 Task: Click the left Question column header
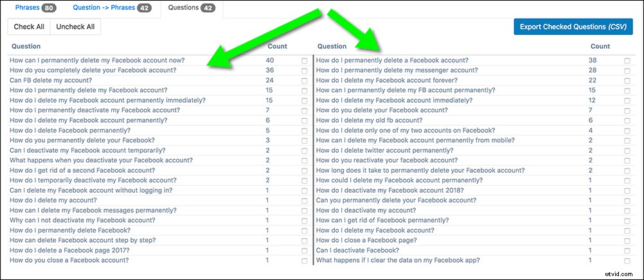26,46
